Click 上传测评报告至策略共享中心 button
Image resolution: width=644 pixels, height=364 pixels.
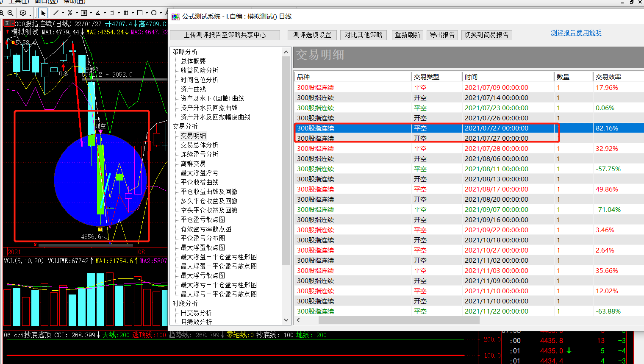click(x=225, y=35)
